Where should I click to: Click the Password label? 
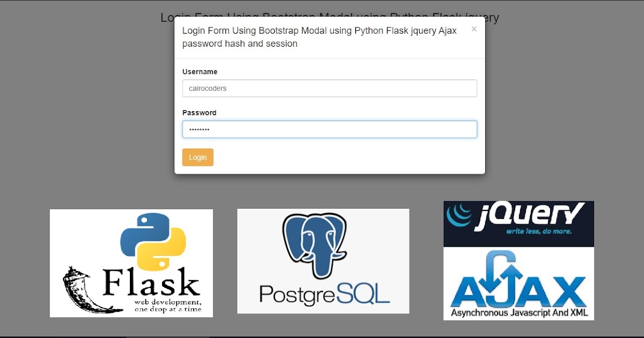tap(199, 113)
